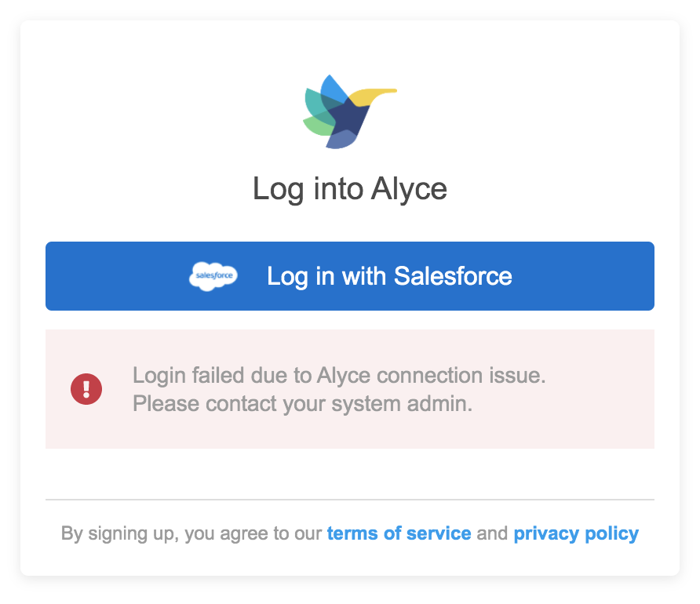Open the privacy policy link
Viewport: 700px width, 604px height.
(576, 533)
